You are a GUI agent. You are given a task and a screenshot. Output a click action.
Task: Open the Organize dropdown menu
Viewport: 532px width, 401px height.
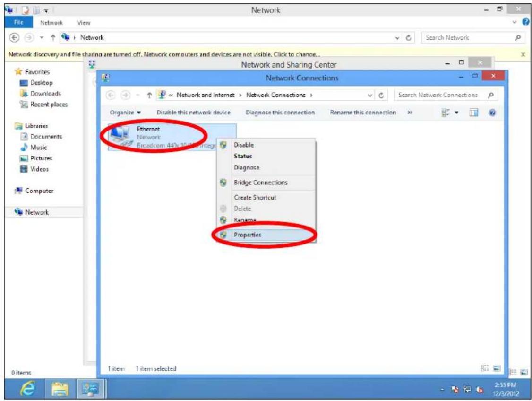125,113
